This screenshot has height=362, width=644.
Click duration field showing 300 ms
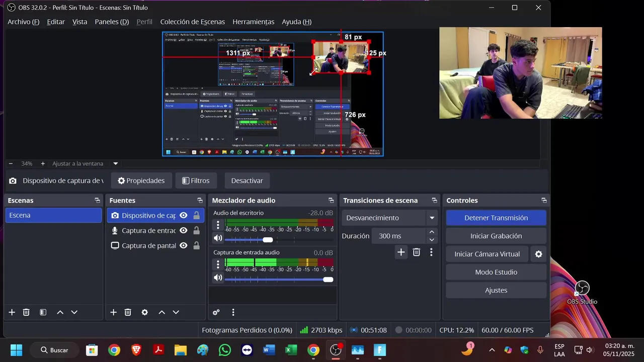398,236
